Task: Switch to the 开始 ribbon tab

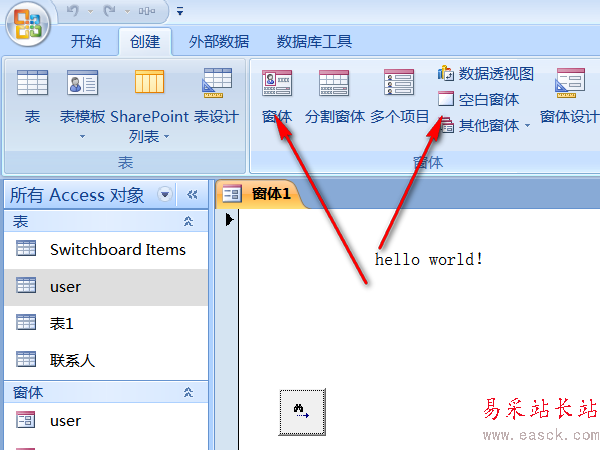Action: [86, 41]
